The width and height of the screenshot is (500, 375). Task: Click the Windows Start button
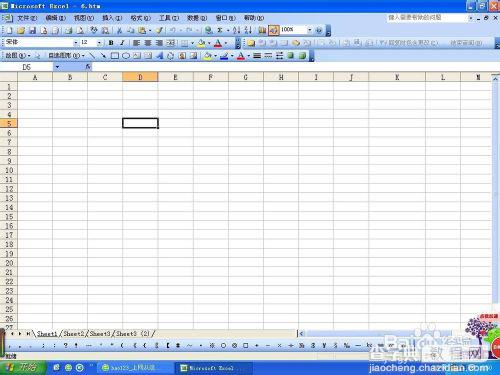22,368
